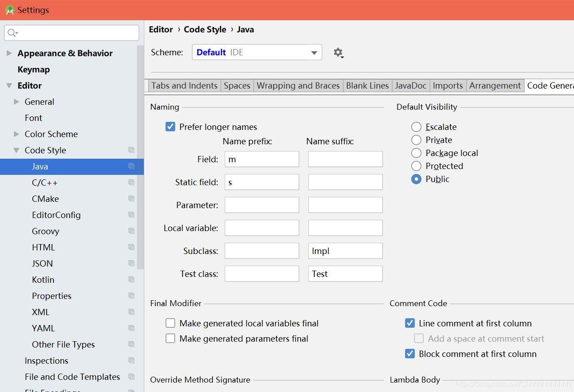Open Imports tab
This screenshot has height=392, width=574.
click(x=448, y=85)
